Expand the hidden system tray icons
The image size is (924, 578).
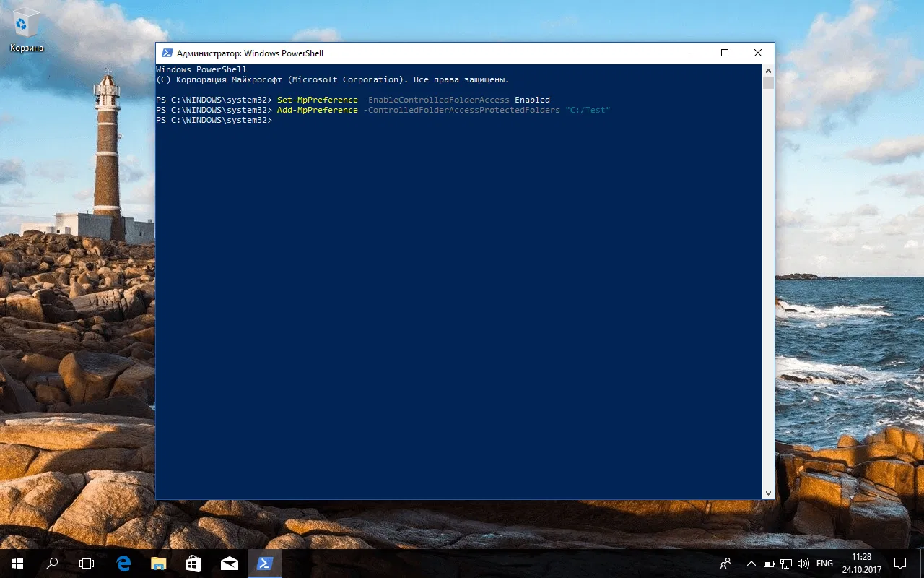pos(751,564)
